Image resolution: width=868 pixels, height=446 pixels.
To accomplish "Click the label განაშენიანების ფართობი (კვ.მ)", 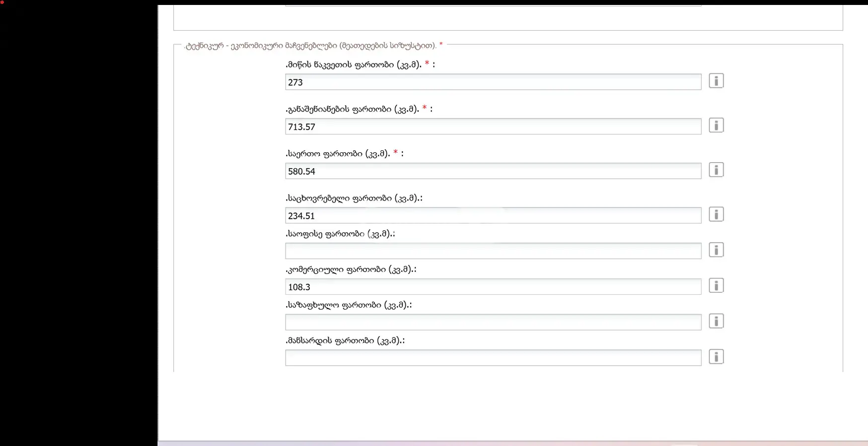I will click(353, 109).
